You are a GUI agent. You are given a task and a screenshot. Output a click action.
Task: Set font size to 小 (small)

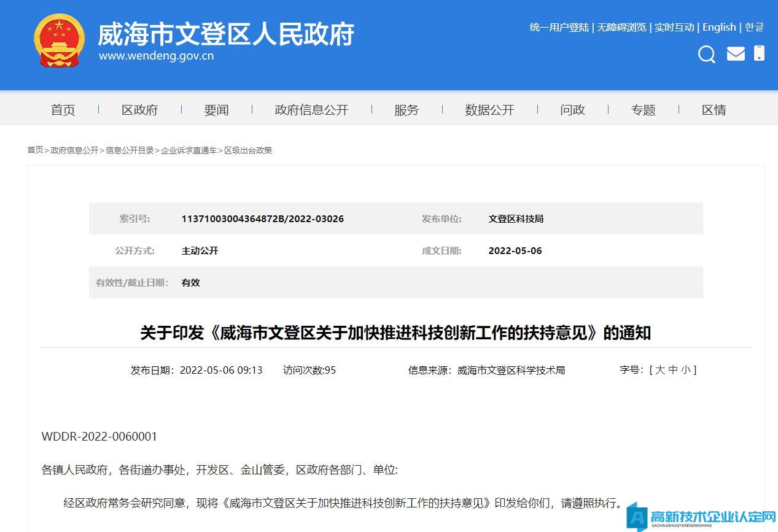[685, 370]
